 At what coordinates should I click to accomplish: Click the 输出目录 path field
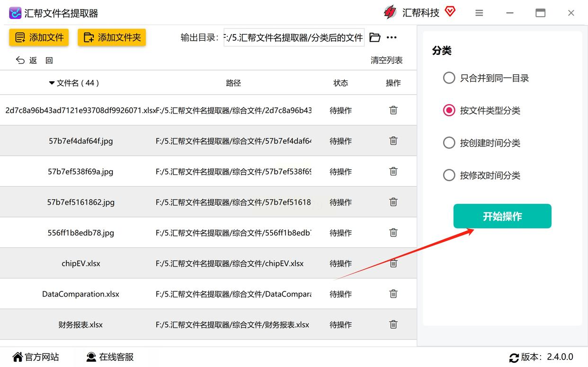coord(294,37)
